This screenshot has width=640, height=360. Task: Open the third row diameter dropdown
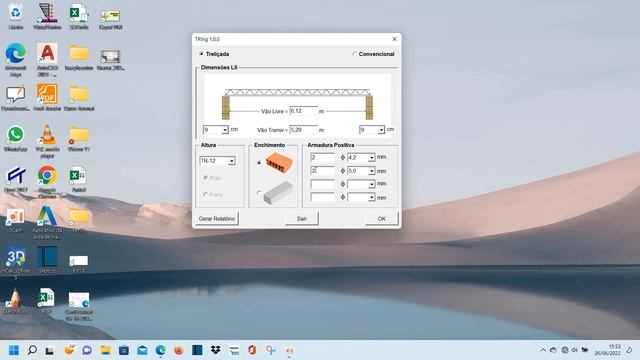point(371,184)
